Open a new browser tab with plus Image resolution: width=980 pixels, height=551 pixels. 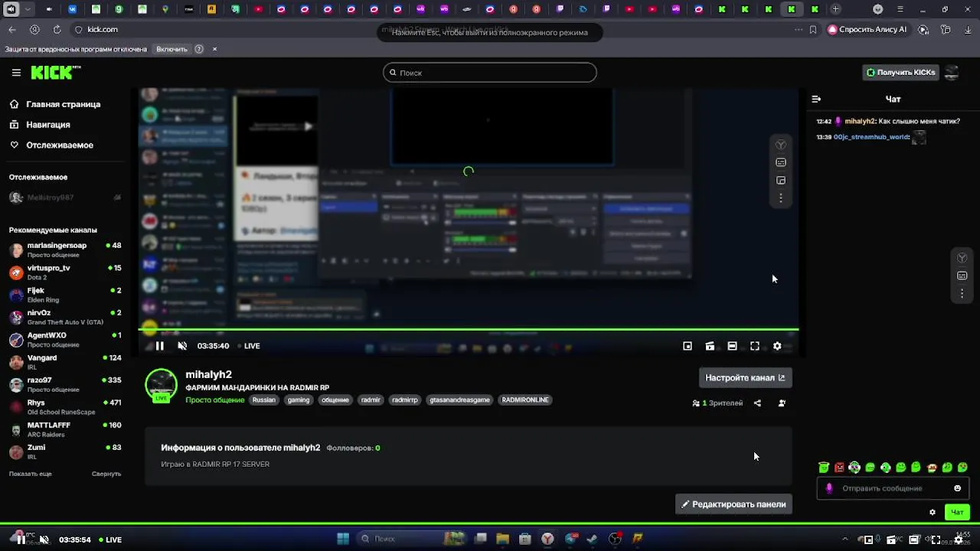[x=836, y=9]
